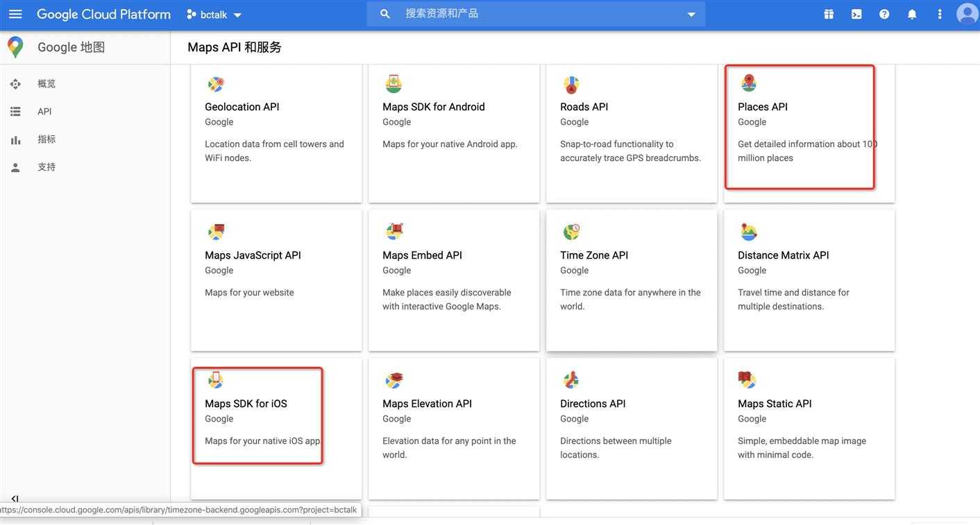
Task: Click the Distance Matrix API icon
Action: click(749, 232)
